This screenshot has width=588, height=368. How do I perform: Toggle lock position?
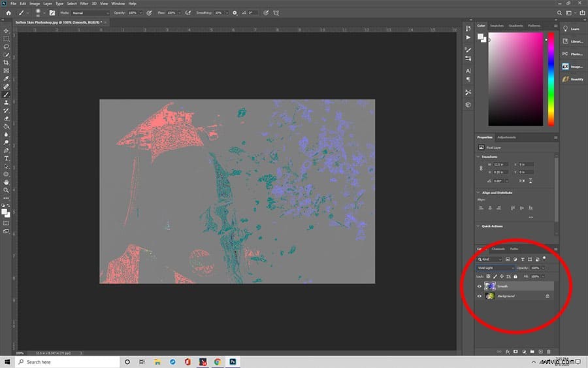pyautogui.click(x=502, y=276)
